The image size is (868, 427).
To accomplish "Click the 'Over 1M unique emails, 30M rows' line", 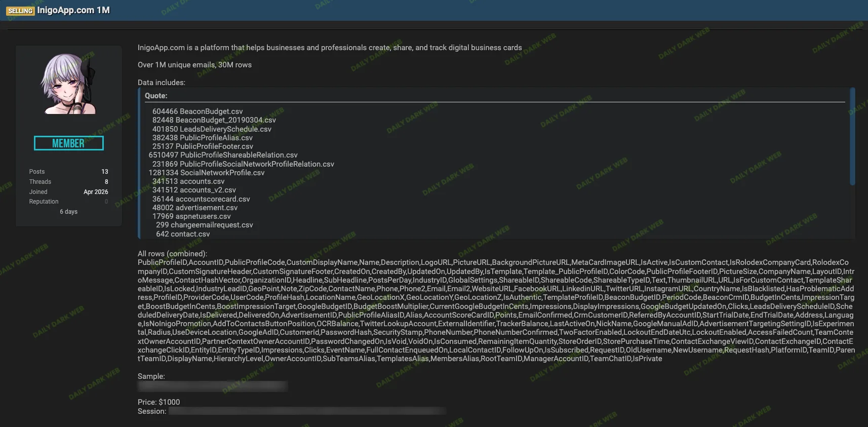I will [194, 65].
